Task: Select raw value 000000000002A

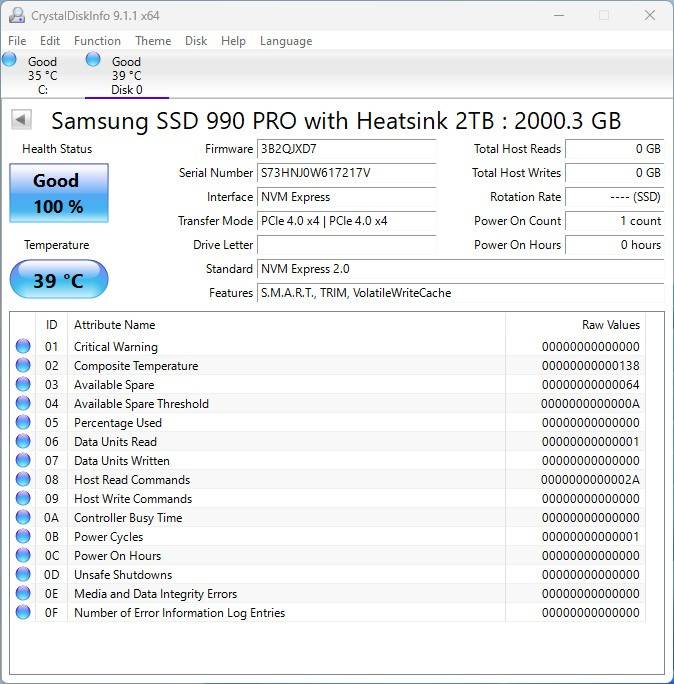Action: click(x=591, y=480)
